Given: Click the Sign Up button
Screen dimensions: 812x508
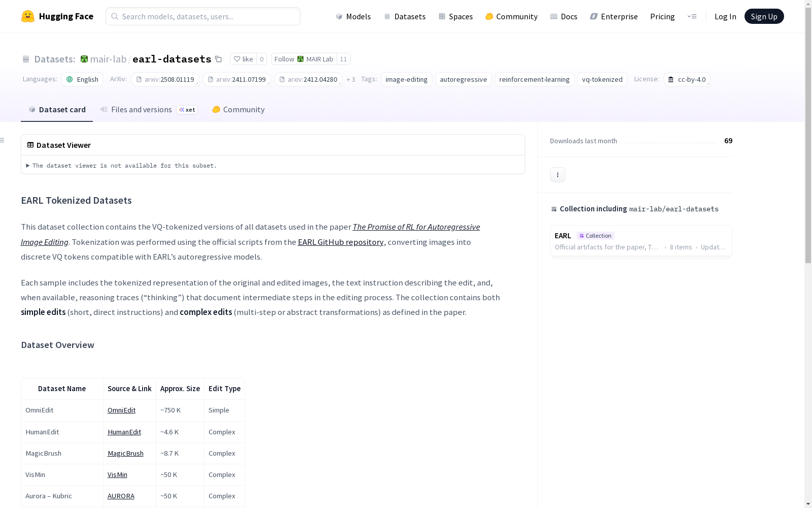Looking at the screenshot, I should tap(764, 16).
